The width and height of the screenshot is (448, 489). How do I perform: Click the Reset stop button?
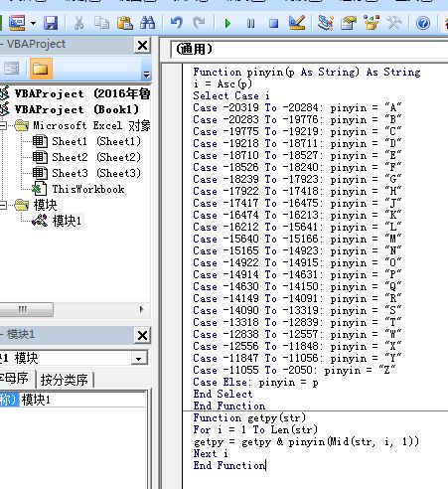coord(273,23)
